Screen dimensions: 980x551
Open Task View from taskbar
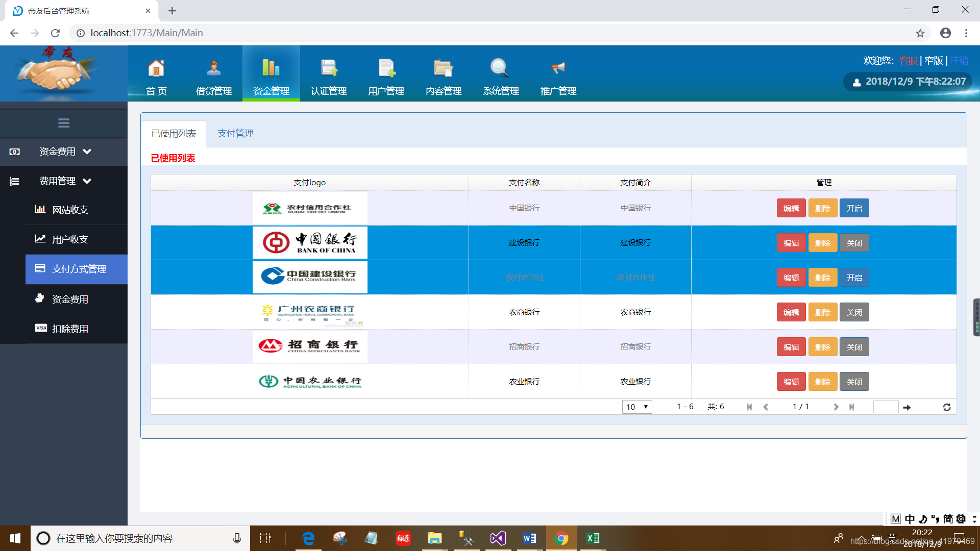coord(265,538)
